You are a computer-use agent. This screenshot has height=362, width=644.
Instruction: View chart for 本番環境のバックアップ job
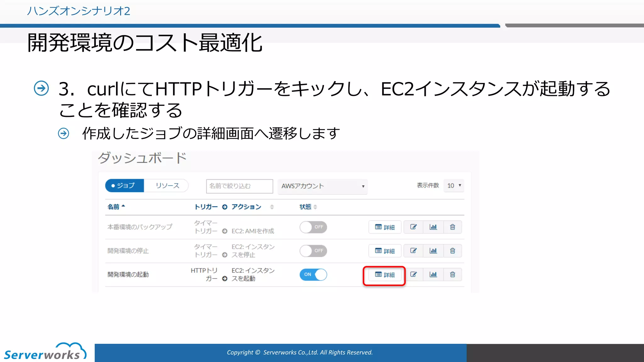coord(433,227)
